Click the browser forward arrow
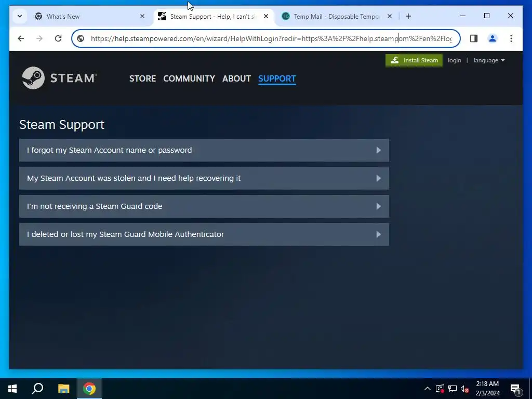This screenshot has height=399, width=532. pyautogui.click(x=39, y=38)
